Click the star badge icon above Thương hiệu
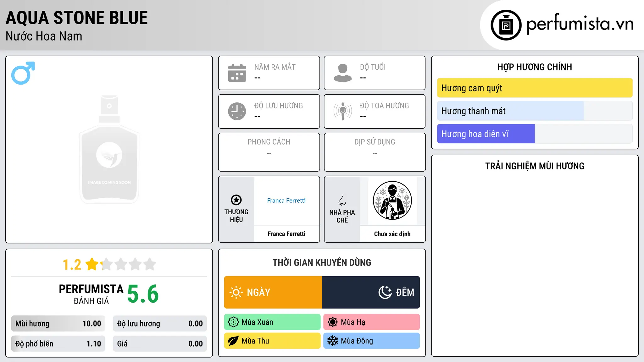Image resolution: width=644 pixels, height=362 pixels. [236, 200]
